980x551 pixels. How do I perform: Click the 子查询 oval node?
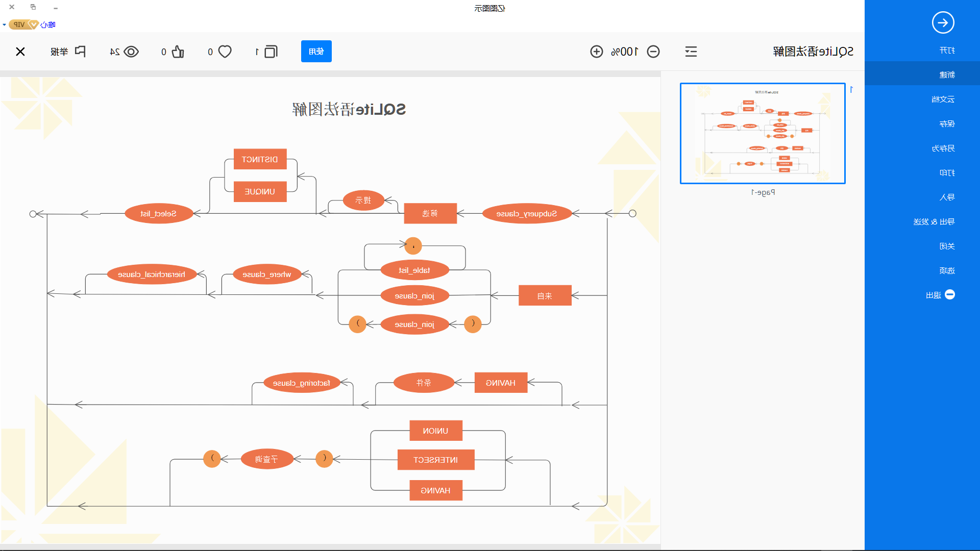pos(267,459)
